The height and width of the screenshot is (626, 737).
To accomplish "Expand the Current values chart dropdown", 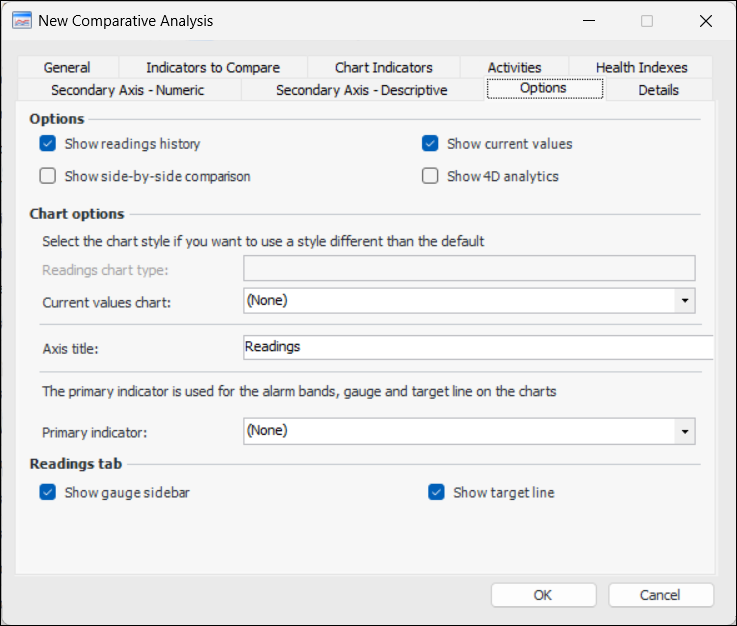I will click(x=685, y=299).
